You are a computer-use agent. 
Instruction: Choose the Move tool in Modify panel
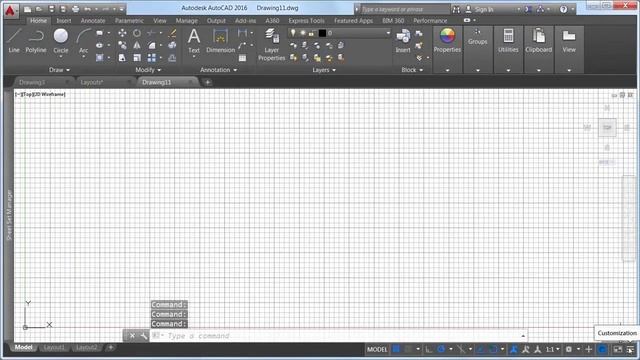[x=122, y=33]
